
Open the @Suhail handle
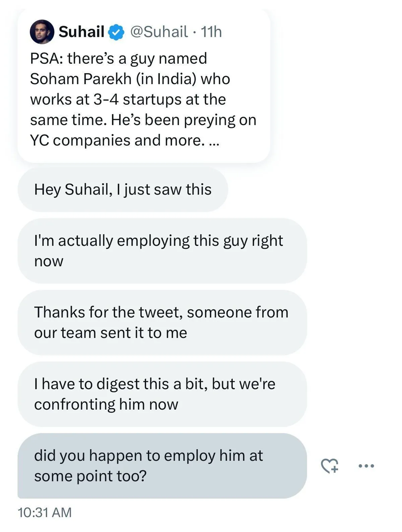coord(159,32)
